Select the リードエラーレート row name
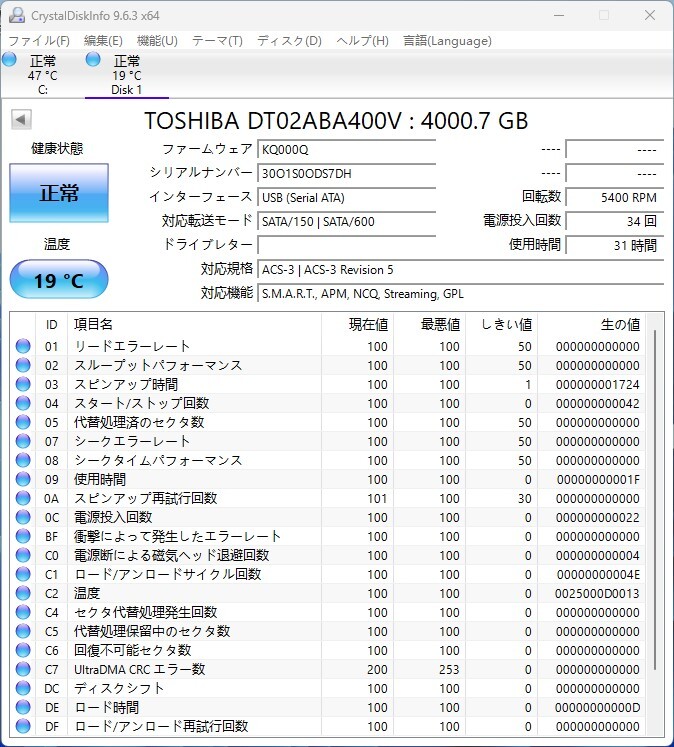674x747 pixels. [132, 346]
